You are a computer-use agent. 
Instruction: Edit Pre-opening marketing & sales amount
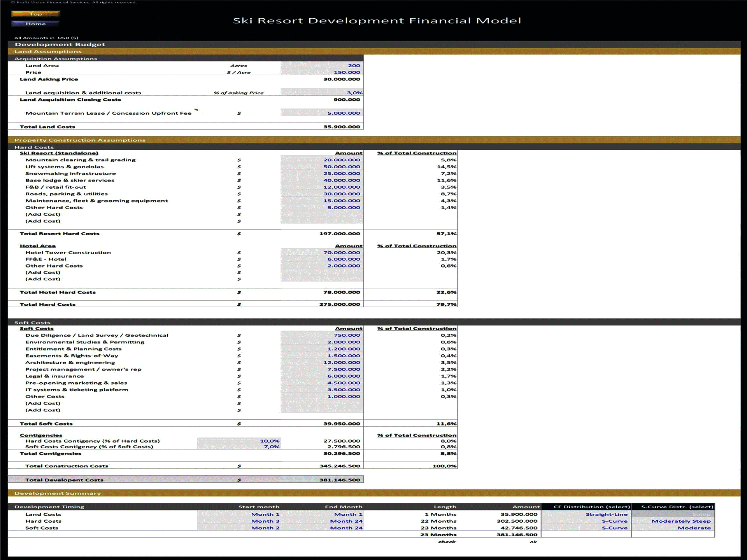click(322, 383)
